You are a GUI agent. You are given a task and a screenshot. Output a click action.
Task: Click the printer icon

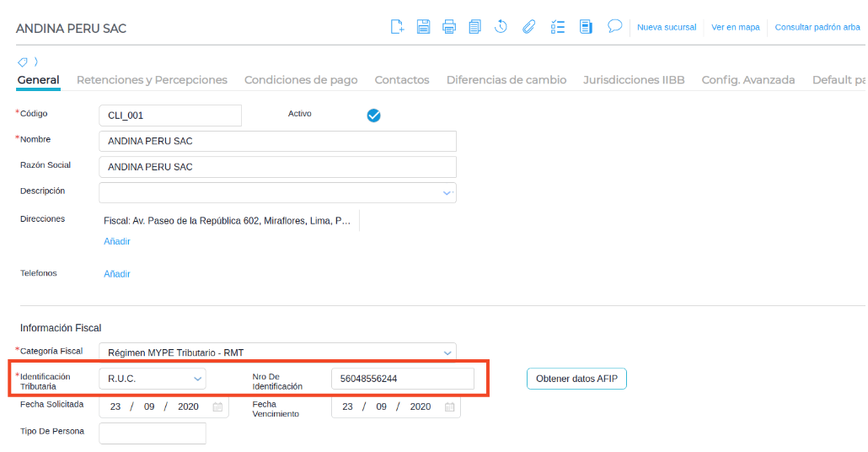(x=449, y=27)
